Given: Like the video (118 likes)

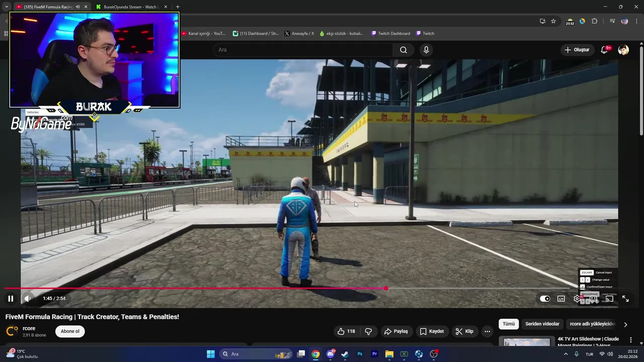Looking at the screenshot, I should [346, 331].
